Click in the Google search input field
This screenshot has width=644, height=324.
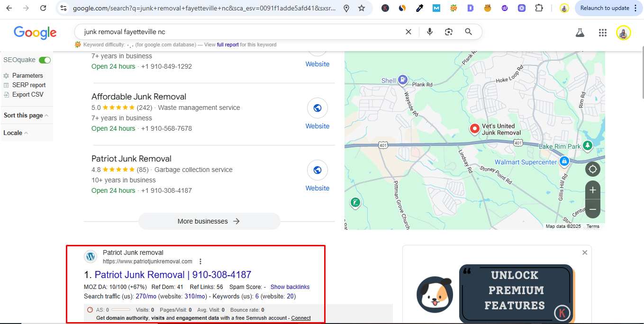pyautogui.click(x=237, y=32)
